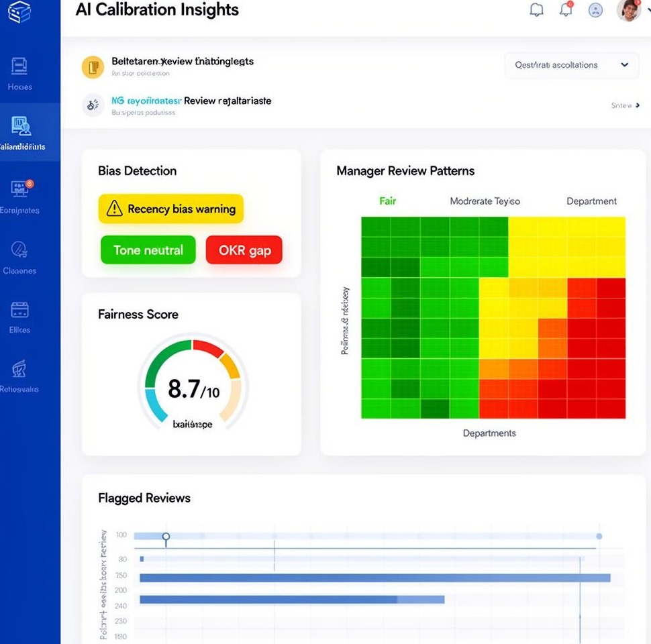This screenshot has height=644, width=651.
Task: Open the dropdown chevron next to profile avatar
Action: 647,11
